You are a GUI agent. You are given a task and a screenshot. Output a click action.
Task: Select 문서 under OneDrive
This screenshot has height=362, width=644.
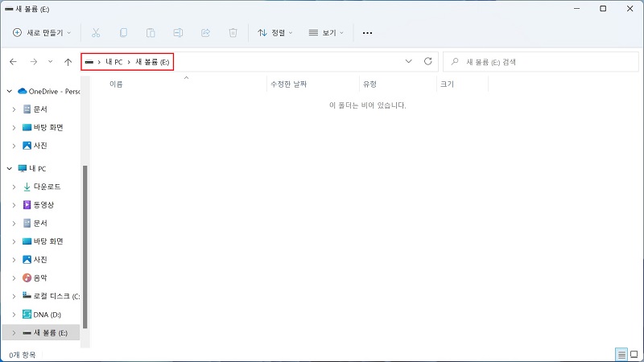(40, 109)
